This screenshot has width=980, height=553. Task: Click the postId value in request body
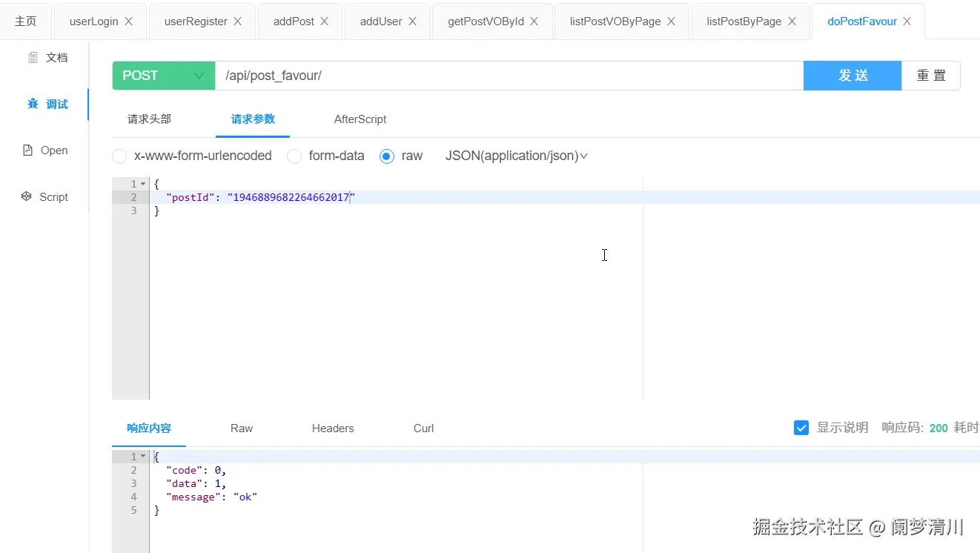(291, 197)
